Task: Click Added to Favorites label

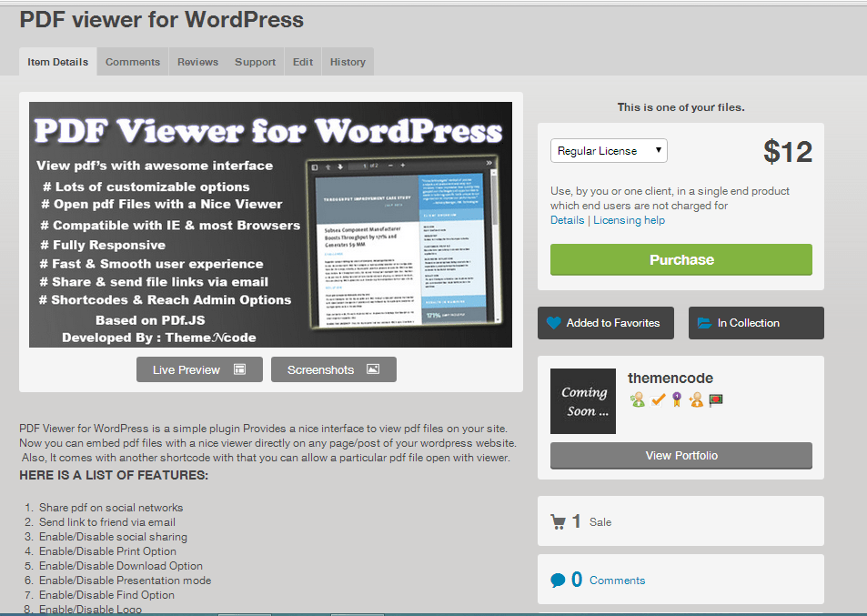Action: (x=612, y=323)
